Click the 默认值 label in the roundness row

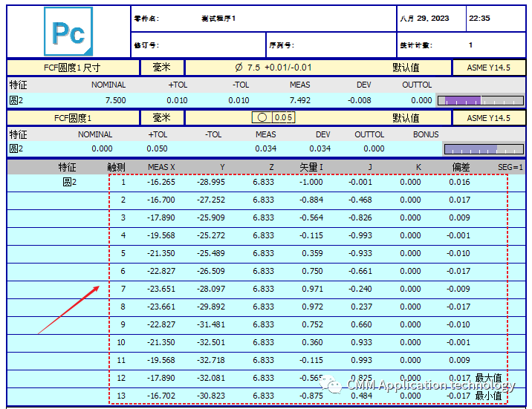406,118
